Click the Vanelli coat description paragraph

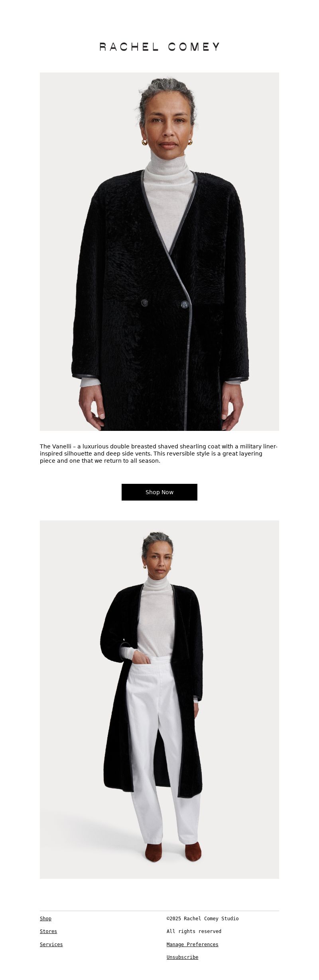(x=159, y=454)
